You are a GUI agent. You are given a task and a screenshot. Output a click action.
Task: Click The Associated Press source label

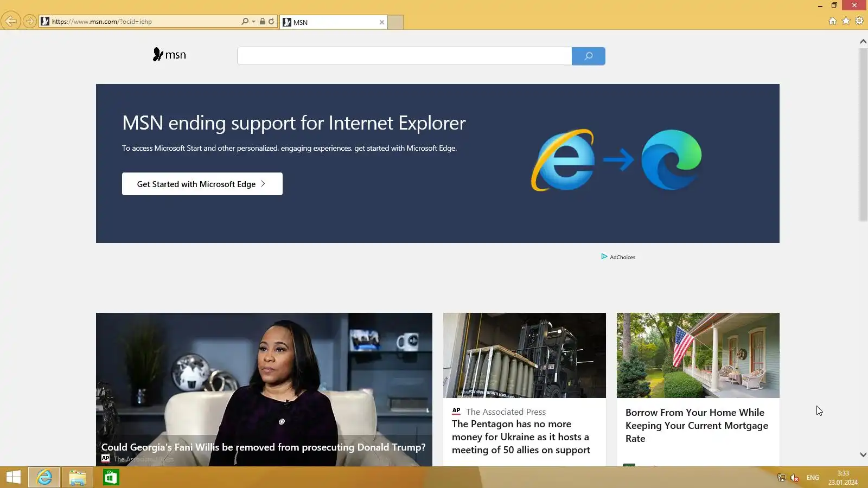[506, 412]
